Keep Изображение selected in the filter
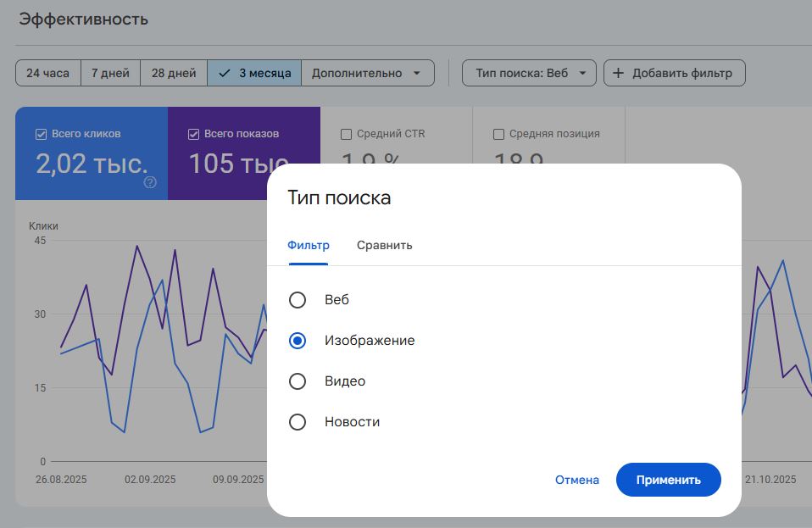 298,340
